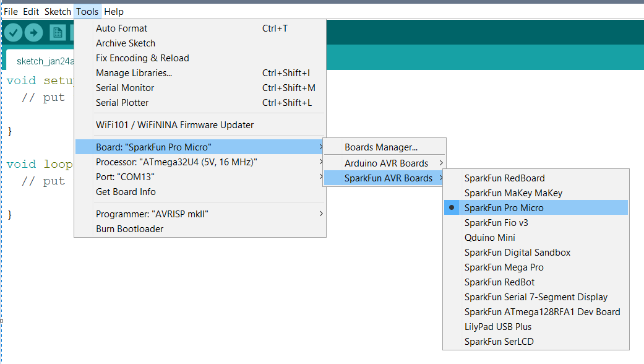Image resolution: width=644 pixels, height=364 pixels.
Task: Launch Boards Manager from the submenu
Action: tap(381, 147)
